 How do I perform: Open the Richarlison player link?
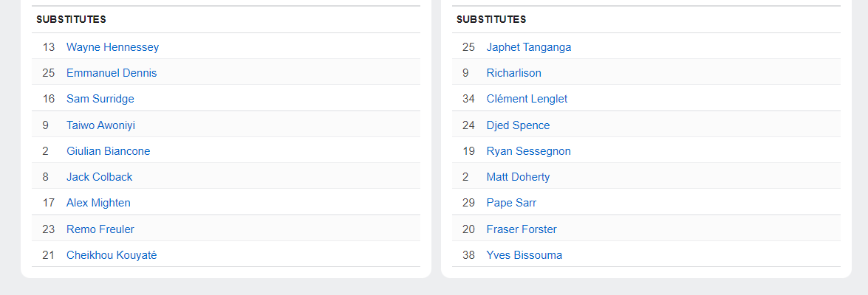(513, 73)
